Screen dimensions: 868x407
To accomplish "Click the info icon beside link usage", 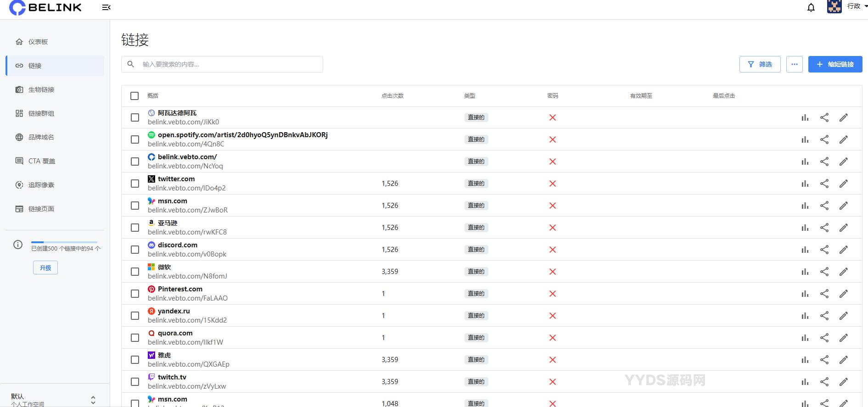I will (18, 245).
